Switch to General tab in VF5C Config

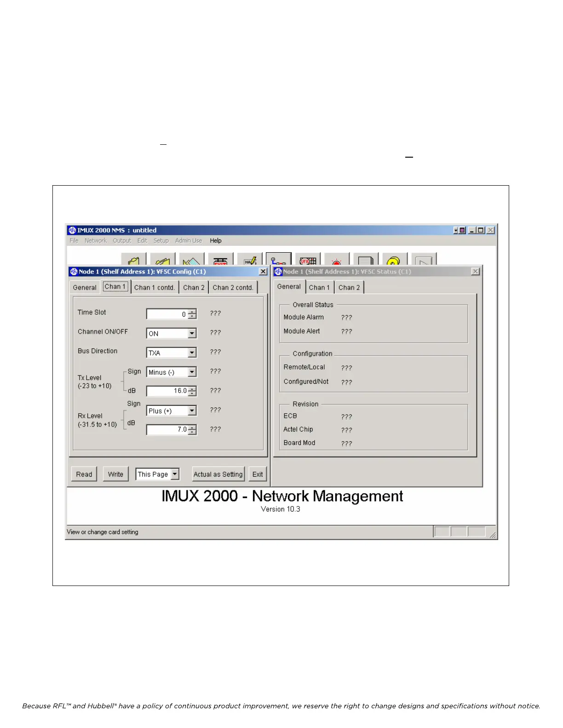coord(85,287)
